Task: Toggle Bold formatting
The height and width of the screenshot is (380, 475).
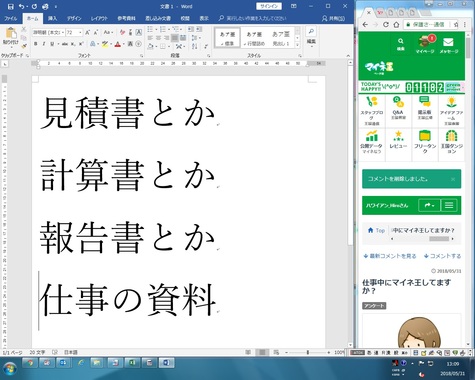Action: pyautogui.click(x=35, y=44)
